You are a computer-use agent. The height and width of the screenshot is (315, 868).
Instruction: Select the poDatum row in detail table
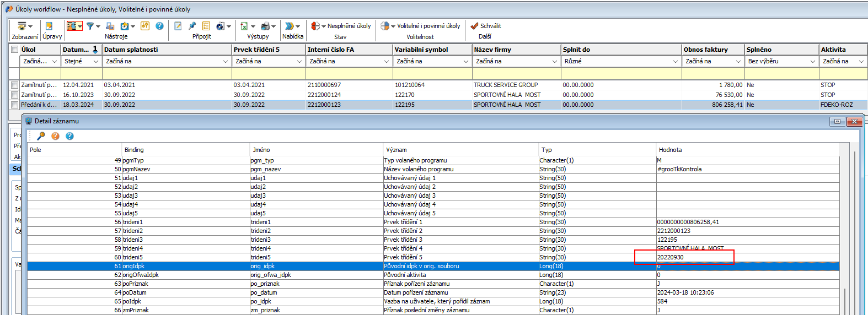point(134,292)
